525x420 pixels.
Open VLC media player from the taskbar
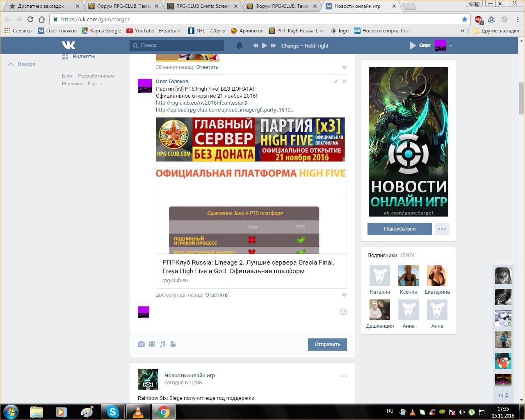[x=138, y=412]
